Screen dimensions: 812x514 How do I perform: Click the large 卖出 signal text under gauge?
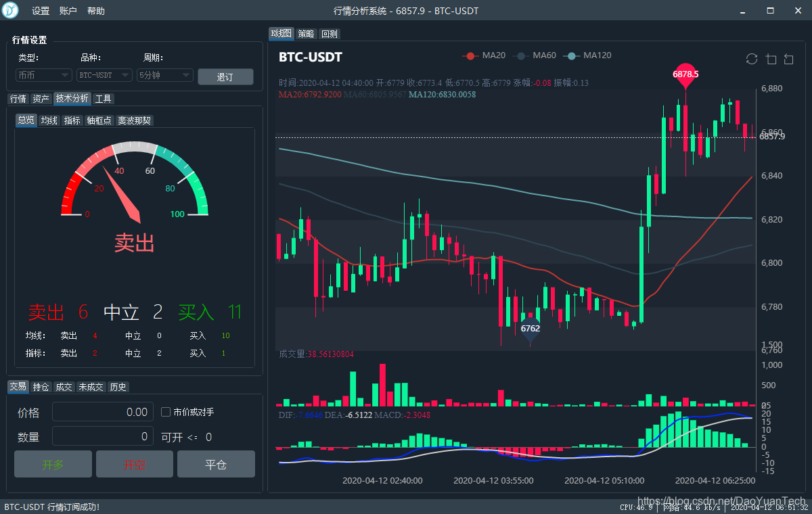pyautogui.click(x=134, y=243)
